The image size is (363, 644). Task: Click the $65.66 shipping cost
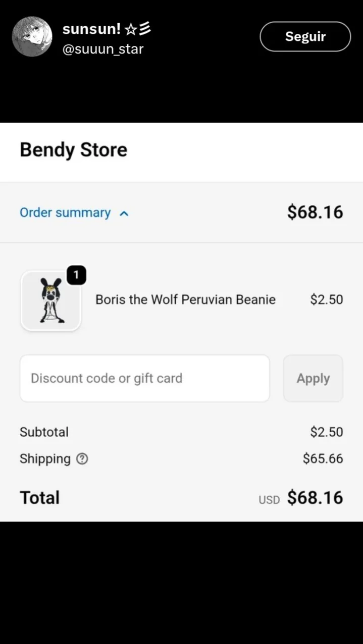coord(323,458)
